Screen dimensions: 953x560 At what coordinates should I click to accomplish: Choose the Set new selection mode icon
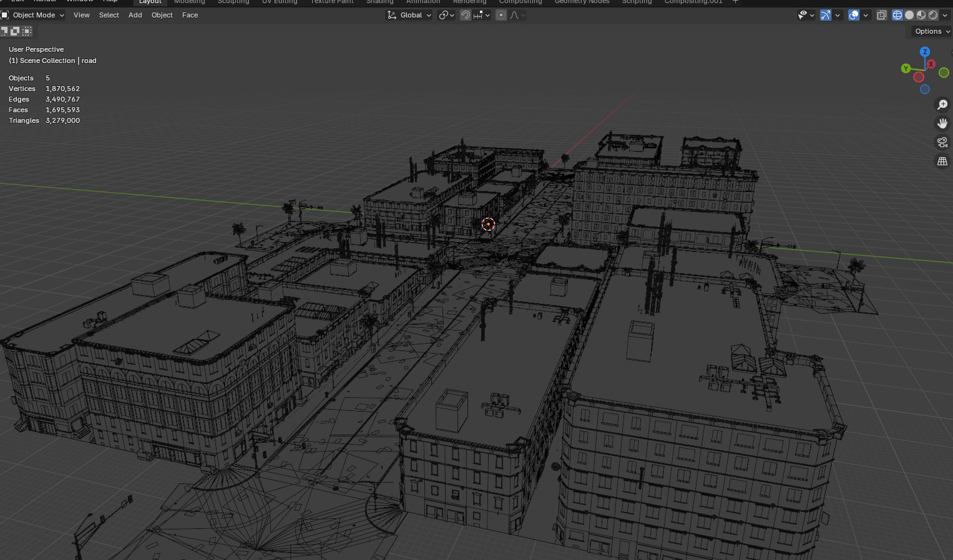tap(4, 31)
